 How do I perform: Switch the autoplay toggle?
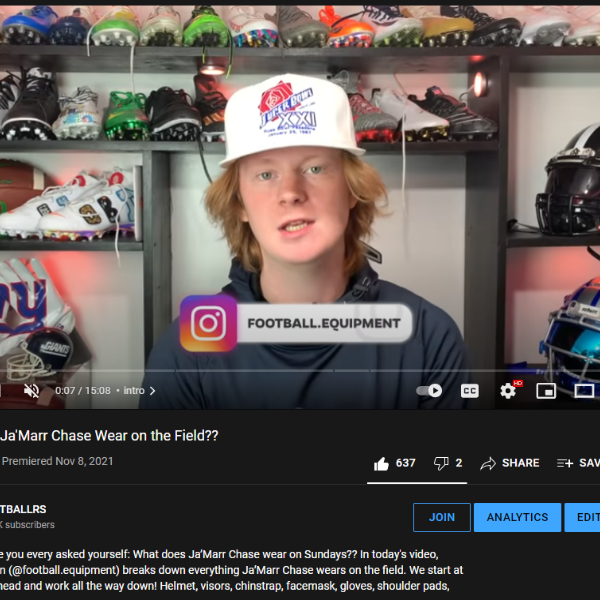(x=429, y=391)
